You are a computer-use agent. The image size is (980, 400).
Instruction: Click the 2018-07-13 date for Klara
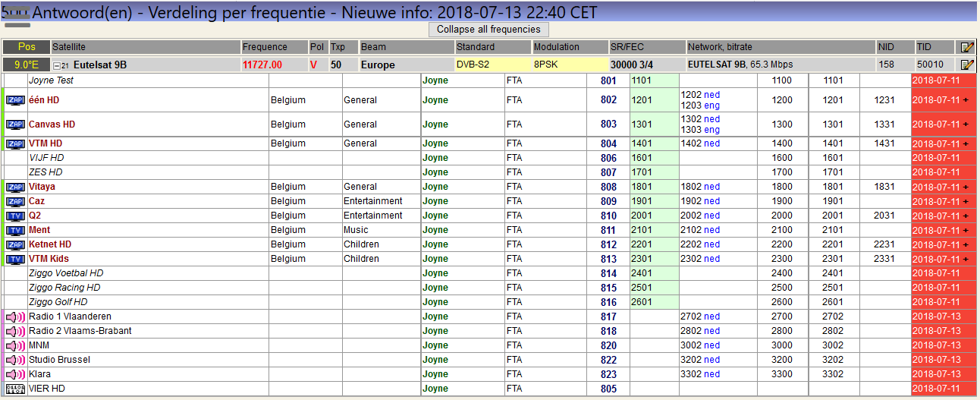(937, 374)
